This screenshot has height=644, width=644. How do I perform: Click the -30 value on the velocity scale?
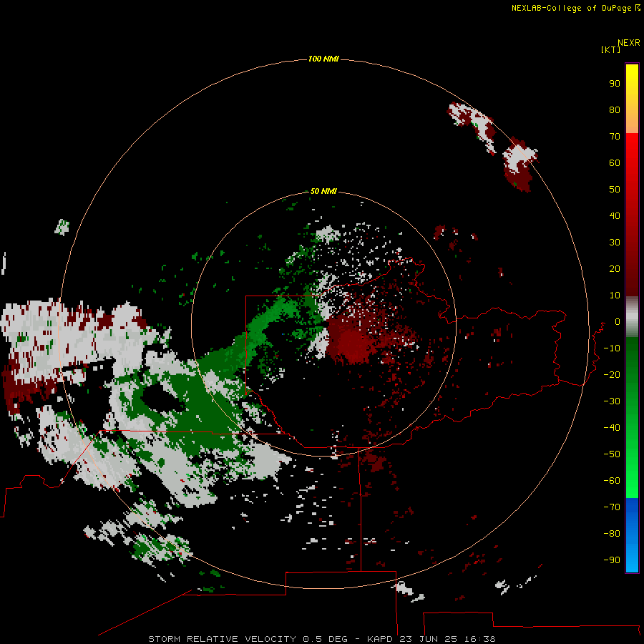612,401
